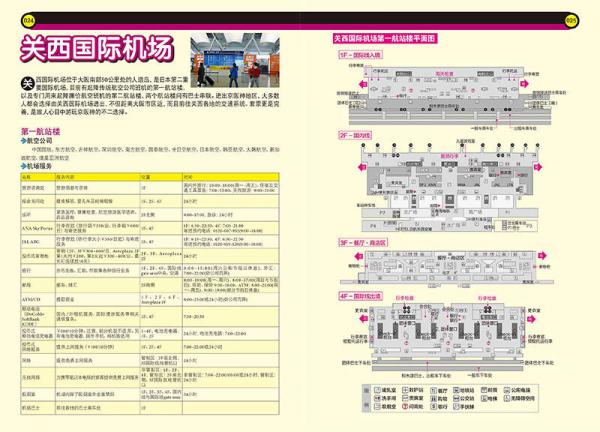
Task: Click the yellow page number 024 badge
Action: point(29,21)
